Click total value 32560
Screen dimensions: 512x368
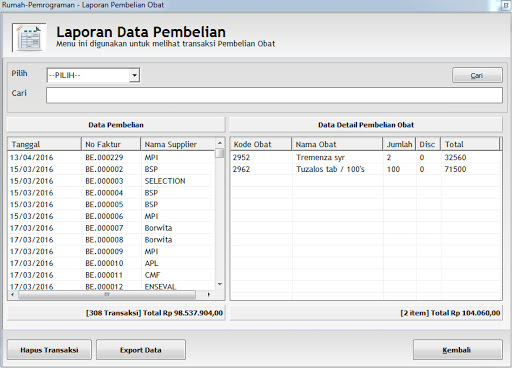coord(455,157)
